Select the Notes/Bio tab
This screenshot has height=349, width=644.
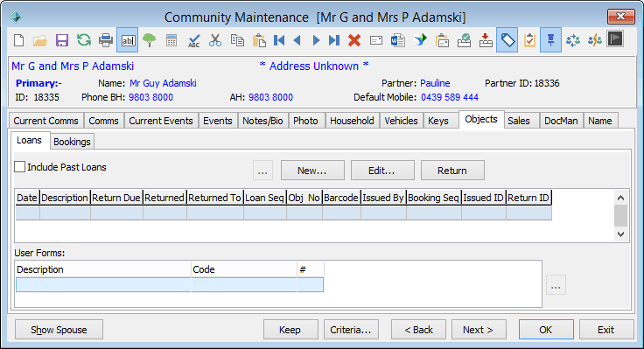[x=262, y=121]
